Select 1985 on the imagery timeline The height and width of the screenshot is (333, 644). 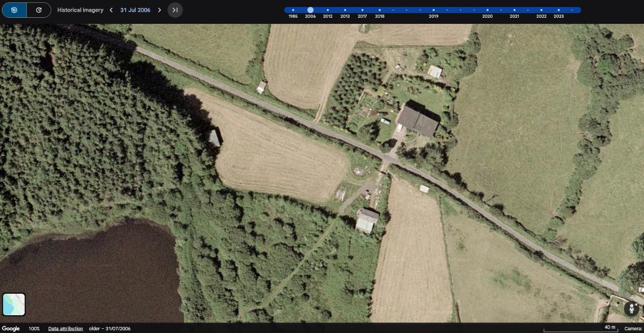293,9
